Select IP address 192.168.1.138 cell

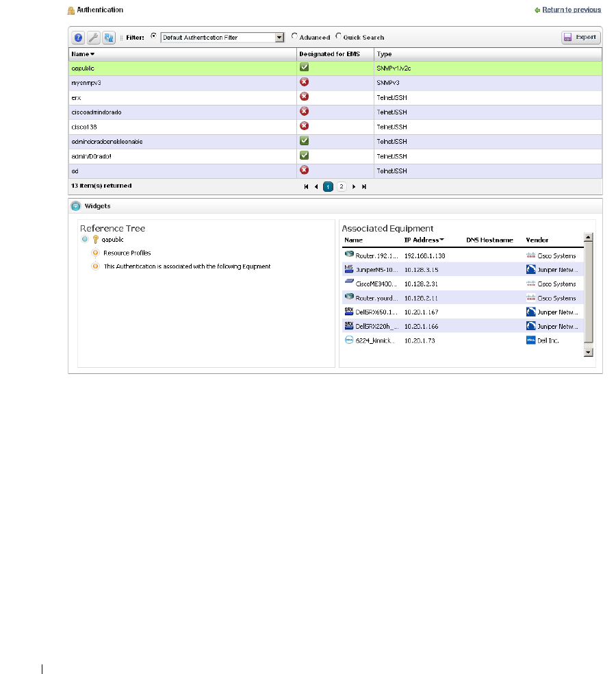click(424, 255)
